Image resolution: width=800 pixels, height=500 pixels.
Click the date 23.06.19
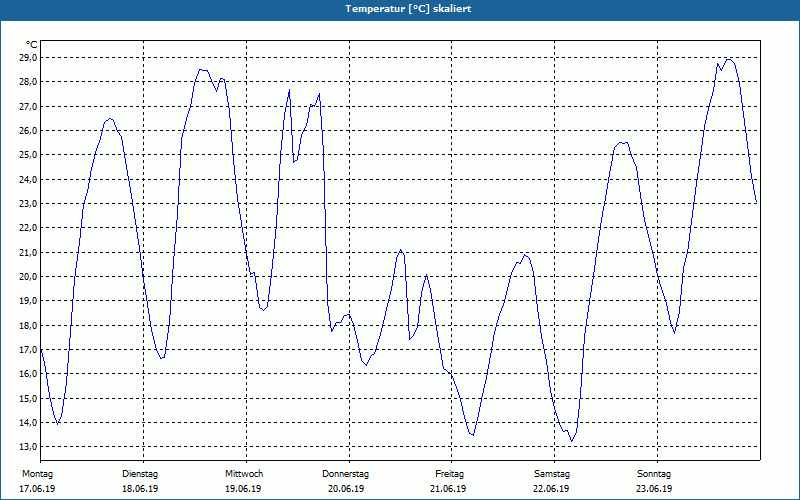(654, 489)
